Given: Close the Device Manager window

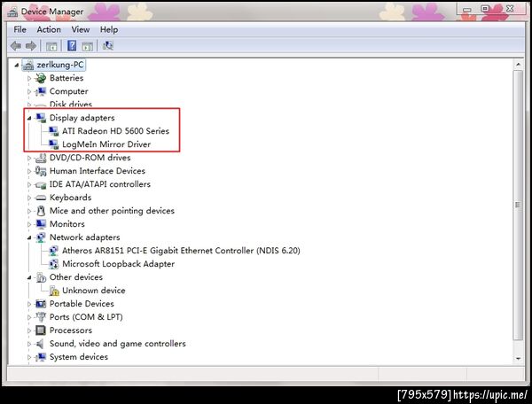Looking at the screenshot, I should pos(509,9).
